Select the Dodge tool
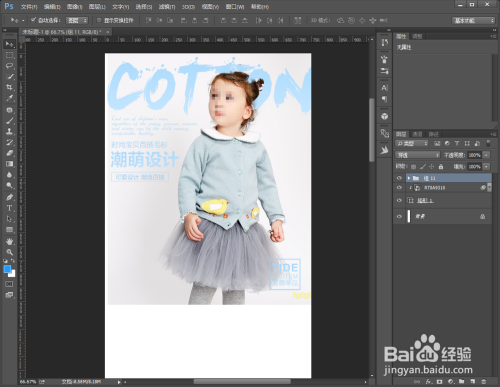The height and width of the screenshot is (387, 500). [x=9, y=185]
